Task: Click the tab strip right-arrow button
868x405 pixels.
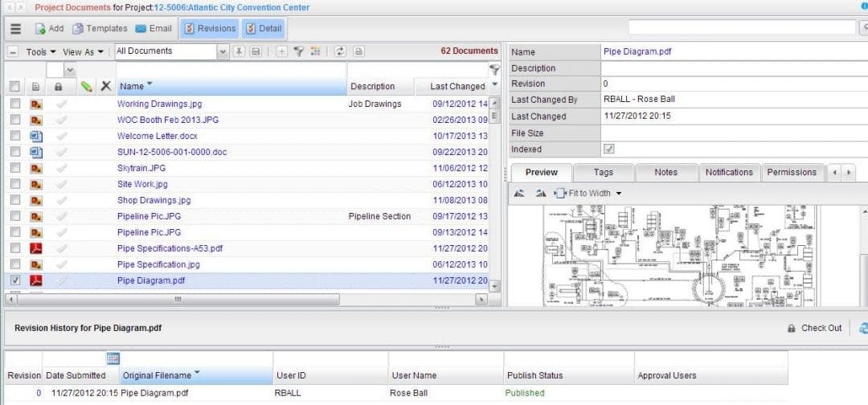Action: tap(848, 173)
